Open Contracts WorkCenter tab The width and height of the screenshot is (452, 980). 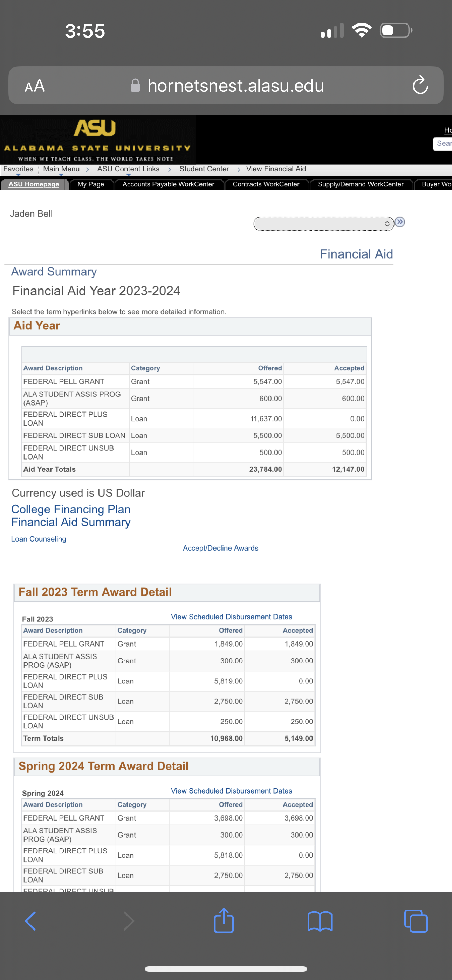[266, 184]
